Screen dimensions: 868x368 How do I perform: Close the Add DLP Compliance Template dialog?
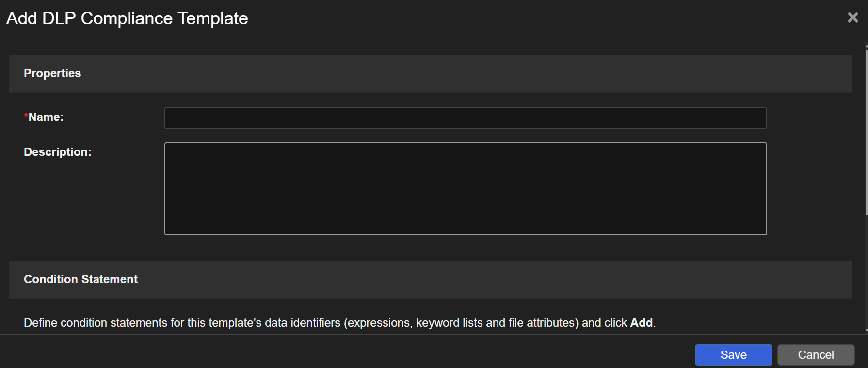point(852,17)
